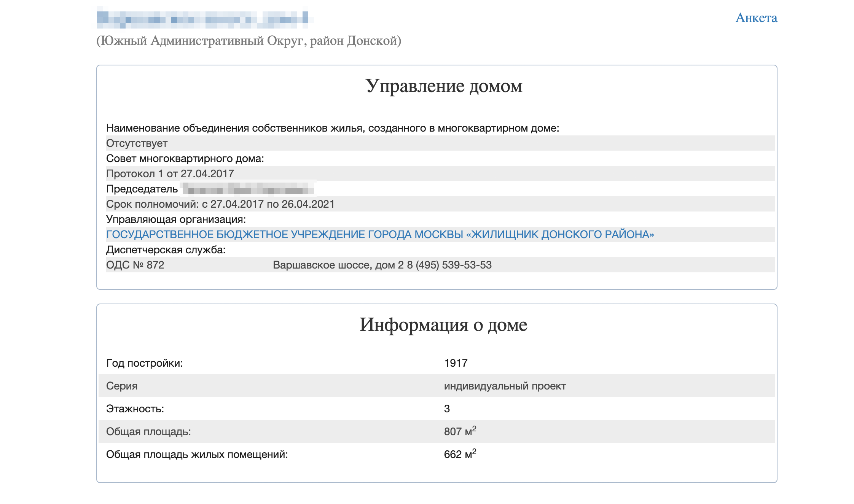Click the Диспетчерская служба label
Screen dimensions: 854x504
tap(166, 250)
